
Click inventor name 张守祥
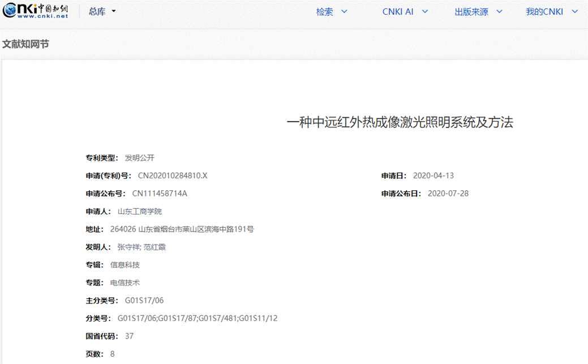pos(128,247)
